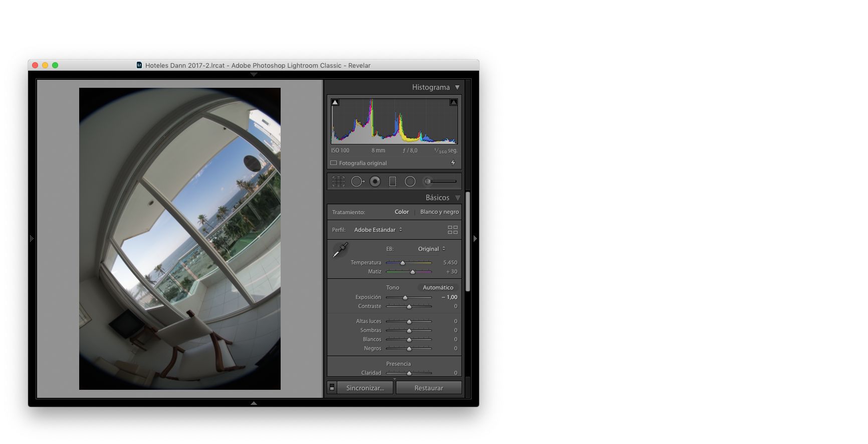Toggle highlight clipping indicator in histogram
This screenshot has width=868, height=444.
click(453, 102)
